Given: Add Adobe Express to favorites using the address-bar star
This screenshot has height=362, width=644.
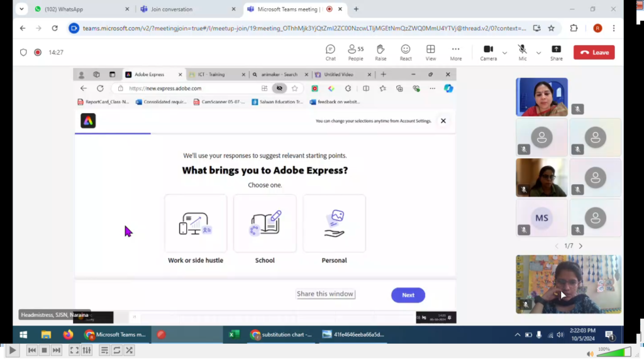Looking at the screenshot, I should pyautogui.click(x=295, y=88).
